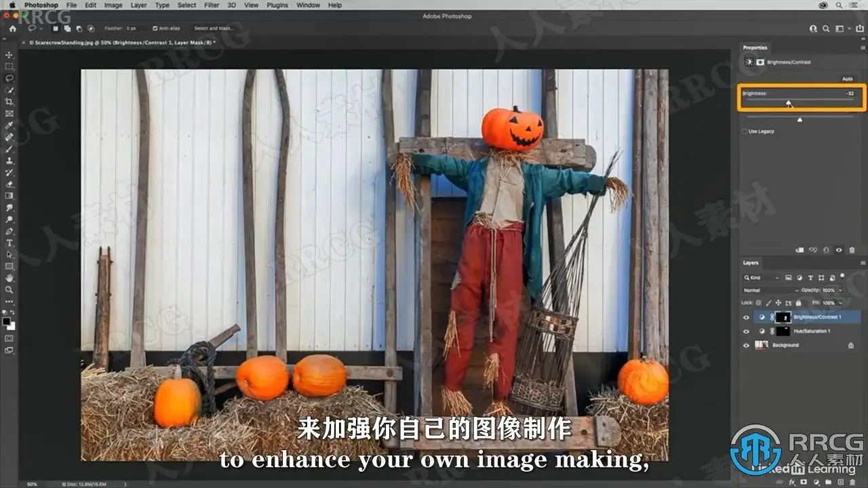Open the Layer menu
868x488 pixels.
[138, 5]
